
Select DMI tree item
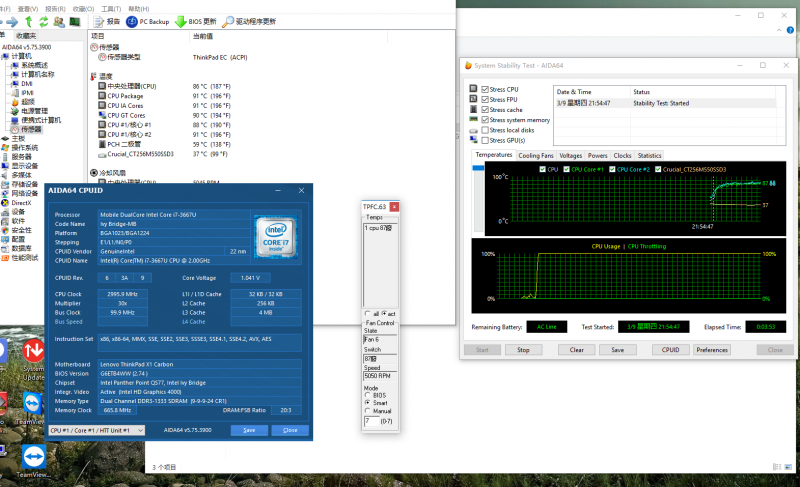click(27, 84)
